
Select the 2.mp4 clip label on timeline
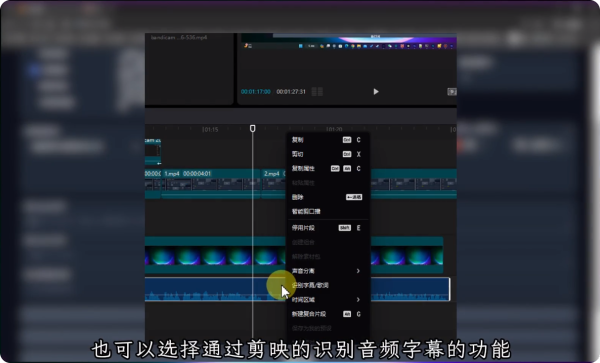click(x=271, y=174)
